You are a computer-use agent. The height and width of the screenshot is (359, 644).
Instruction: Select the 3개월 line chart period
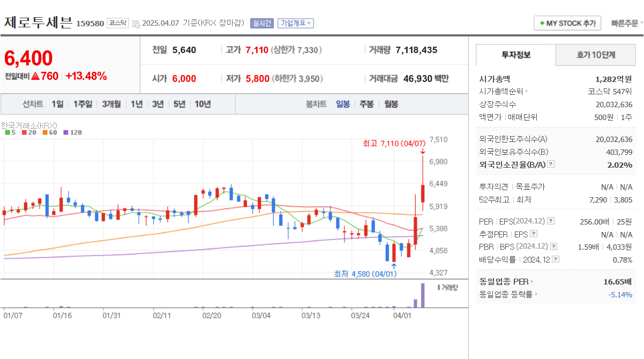(111, 104)
